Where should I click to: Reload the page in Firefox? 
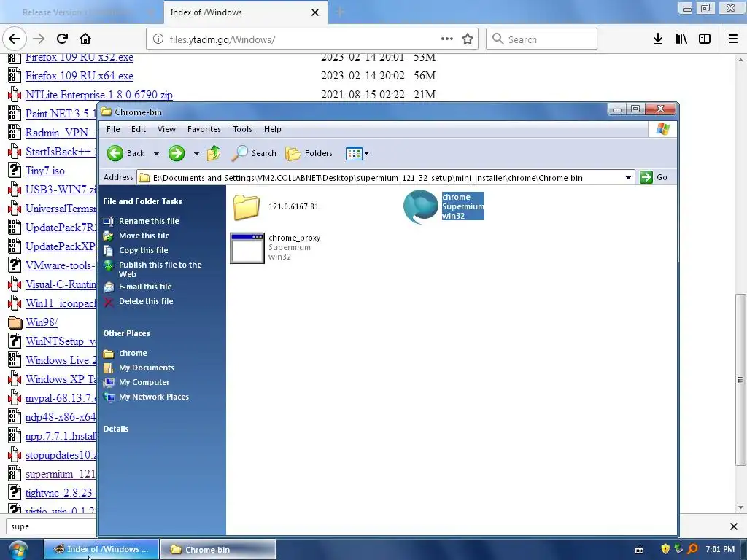click(x=62, y=39)
